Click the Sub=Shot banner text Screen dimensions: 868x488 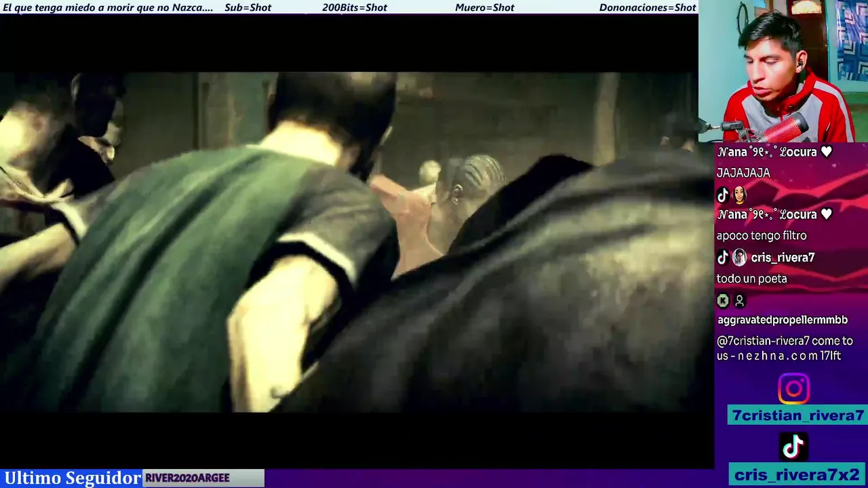(x=248, y=7)
